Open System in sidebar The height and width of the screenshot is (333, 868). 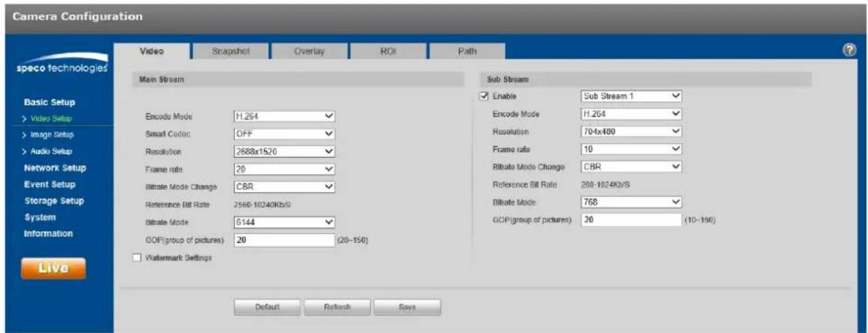pyautogui.click(x=40, y=217)
